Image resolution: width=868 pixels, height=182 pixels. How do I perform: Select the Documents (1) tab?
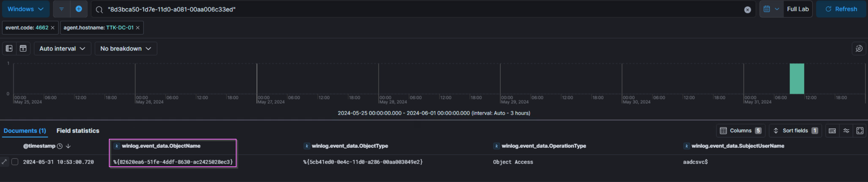(25, 131)
